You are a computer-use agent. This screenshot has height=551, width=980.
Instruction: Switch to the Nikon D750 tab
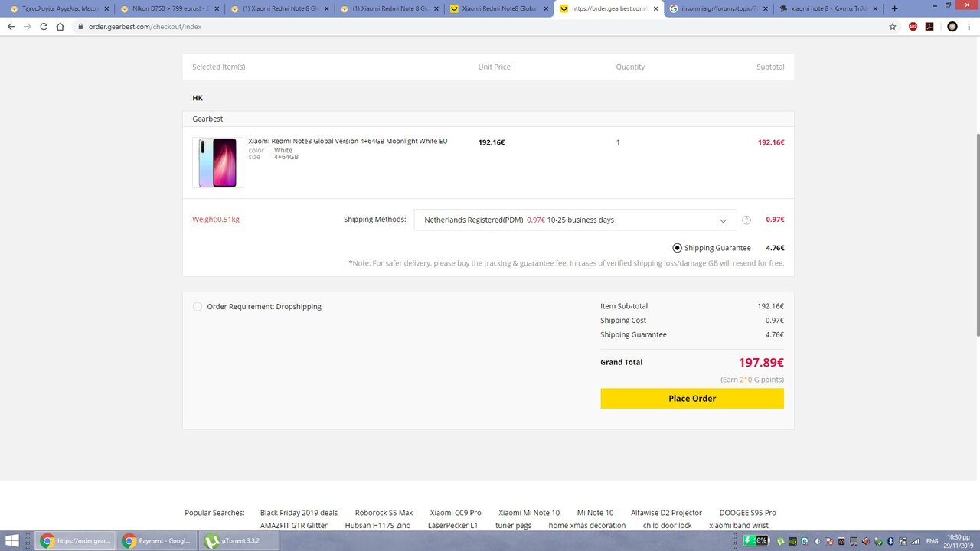[170, 9]
